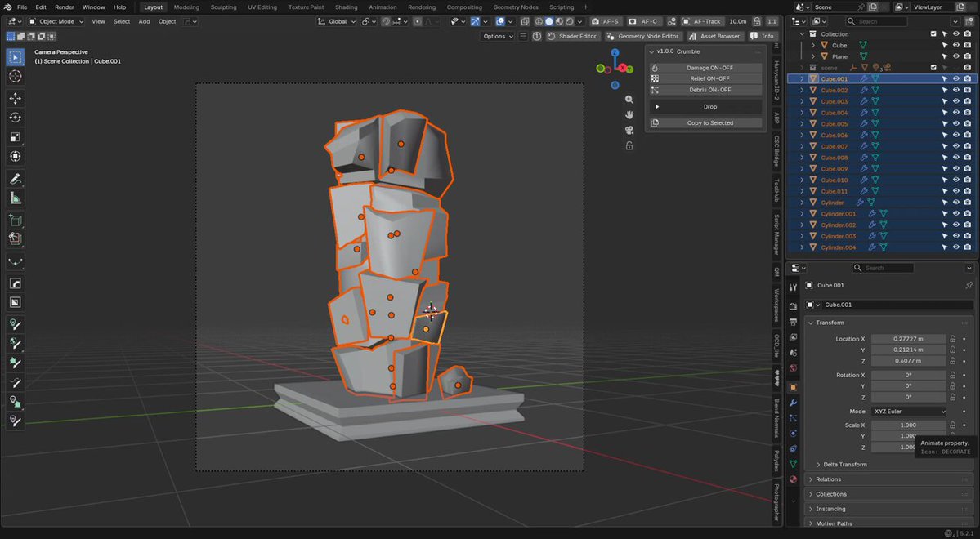Select the Cursor tool in the left toolbar
This screenshot has width=980, height=539.
[16, 76]
